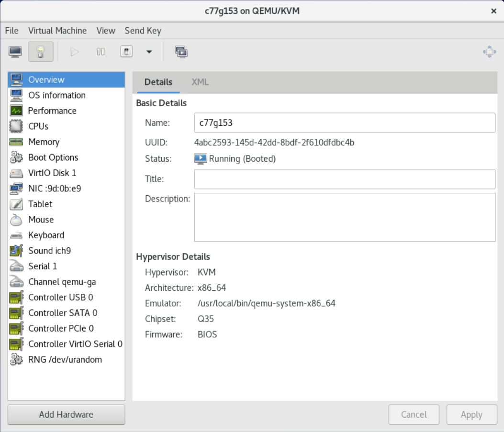The width and height of the screenshot is (504, 432).
Task: Click the CPUs chip icon
Action: (x=16, y=126)
